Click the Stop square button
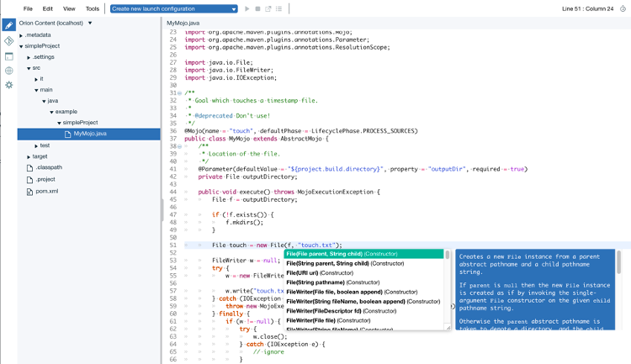 pos(257,8)
